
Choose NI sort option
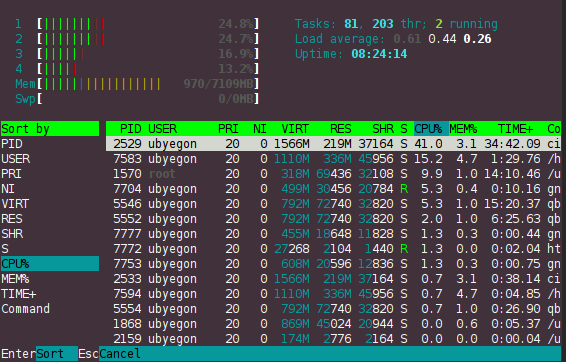pyautogui.click(x=50, y=189)
